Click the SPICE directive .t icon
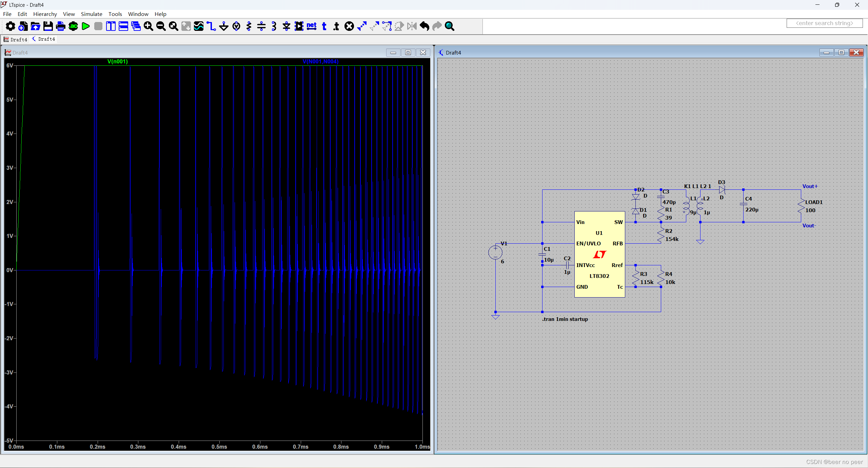The width and height of the screenshot is (868, 468). pyautogui.click(x=336, y=26)
